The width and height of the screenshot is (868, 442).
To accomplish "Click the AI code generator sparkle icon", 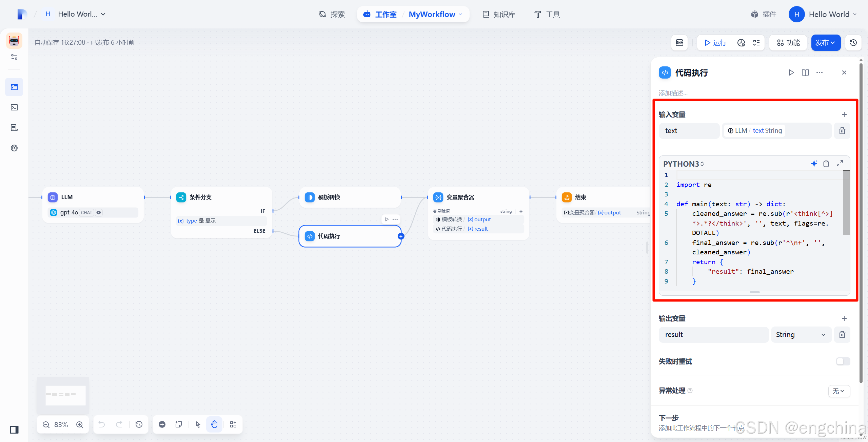I will (x=814, y=164).
